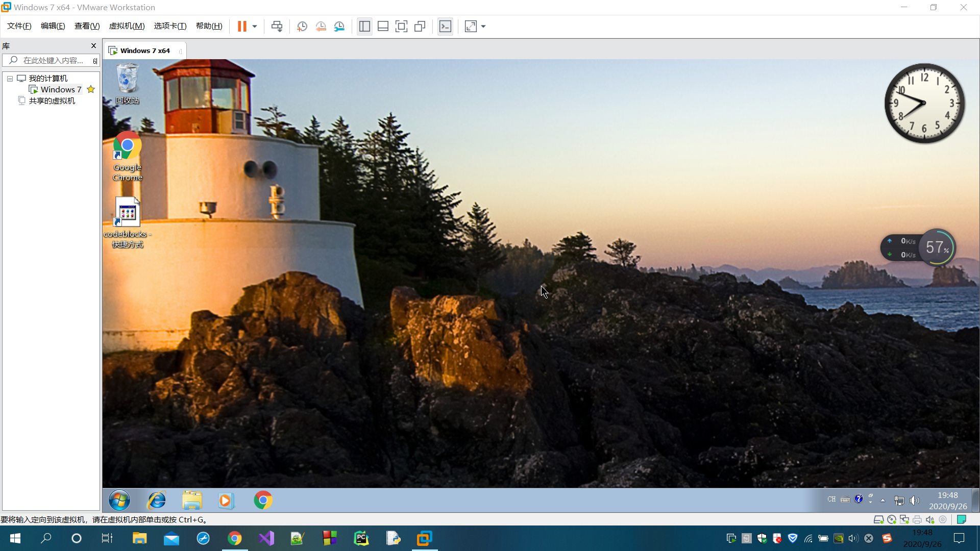
Task: Switch to Unity mode
Action: pos(420,27)
